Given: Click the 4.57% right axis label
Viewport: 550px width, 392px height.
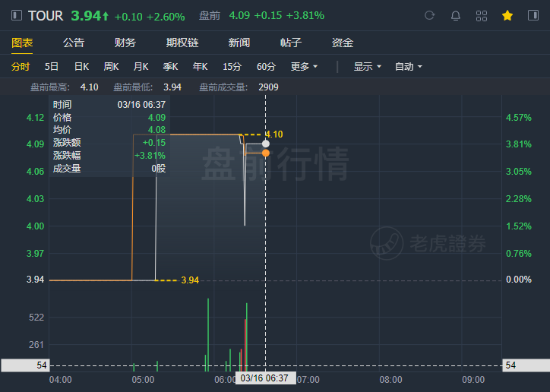Looking at the screenshot, I should 518,118.
